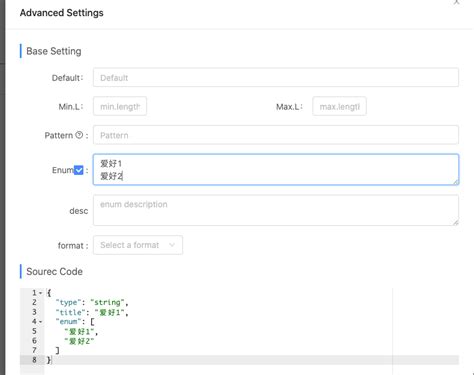Click into the Pattern input field
Screen dimensions: 474x375
[x=276, y=135]
